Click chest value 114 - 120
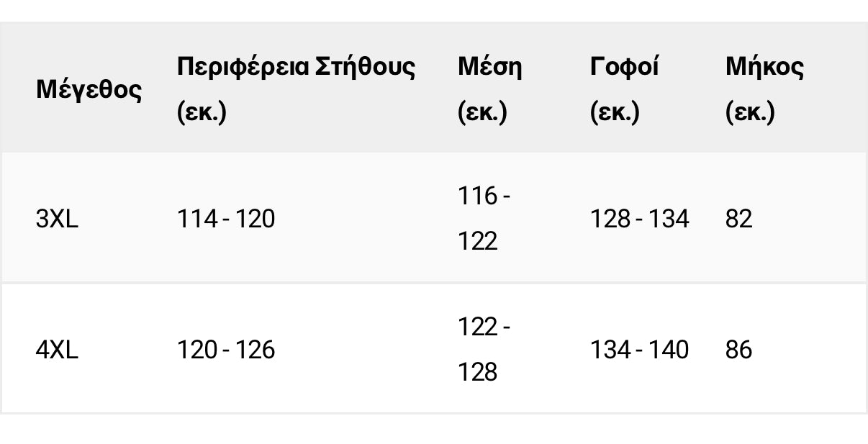 (226, 218)
